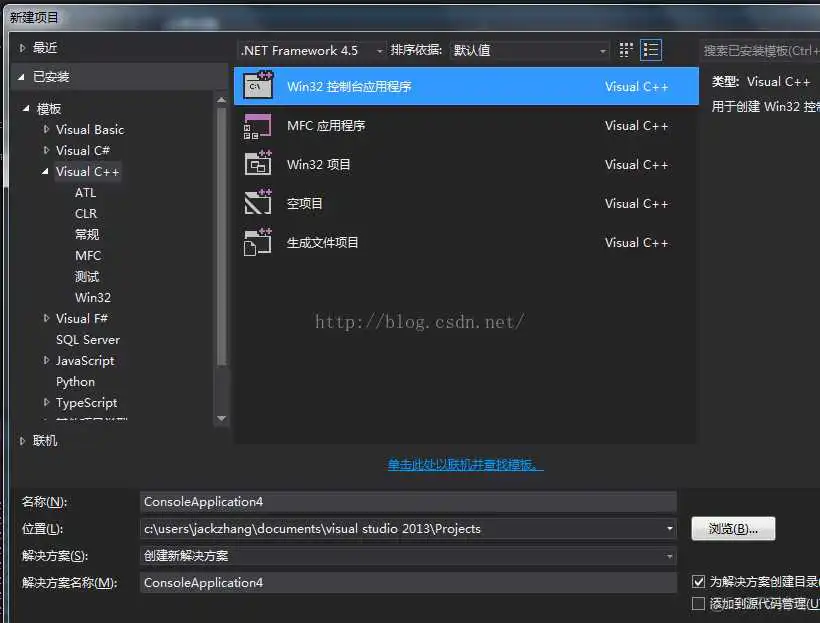The height and width of the screenshot is (623, 820).
Task: Select ATL under Visual C++
Action: 85,192
